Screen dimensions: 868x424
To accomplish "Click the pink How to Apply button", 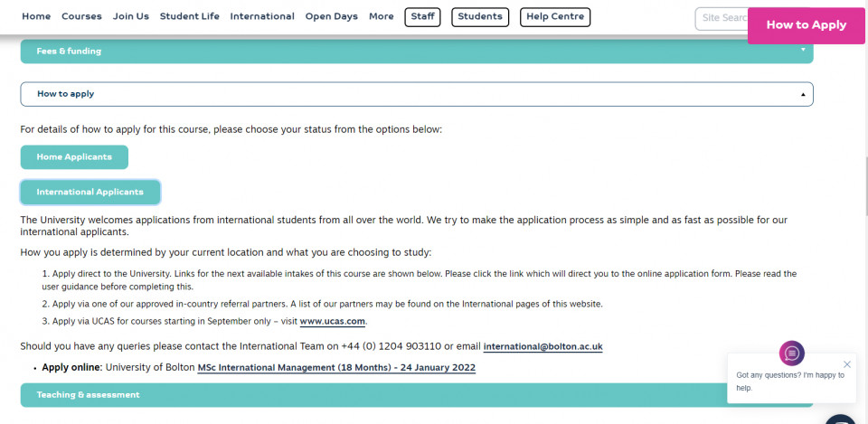I will pyautogui.click(x=806, y=25).
